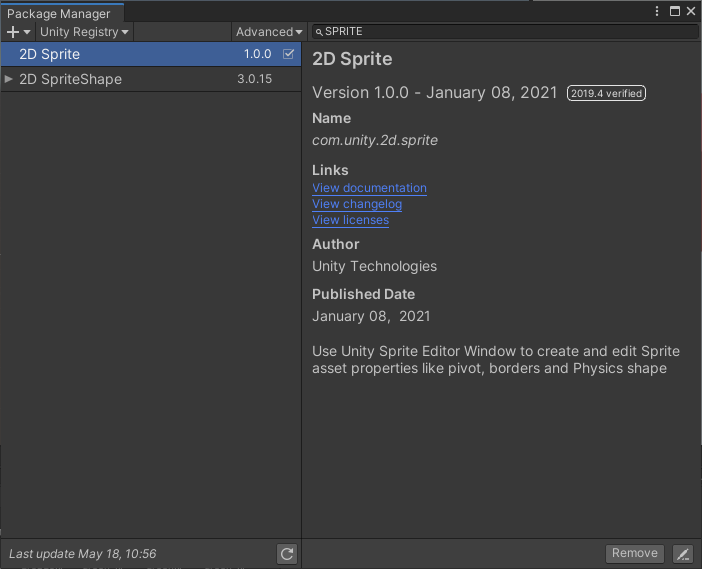Refresh the package list
This screenshot has width=702, height=569.
click(x=287, y=554)
